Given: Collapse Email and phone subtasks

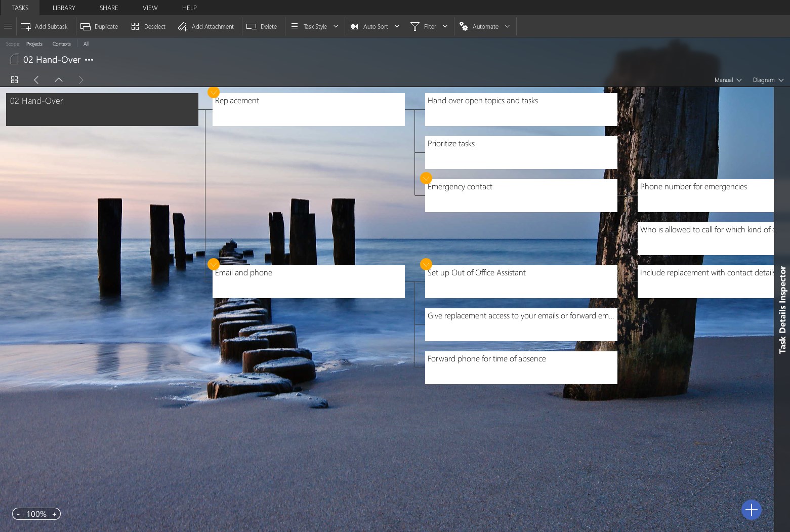Looking at the screenshot, I should tap(214, 264).
